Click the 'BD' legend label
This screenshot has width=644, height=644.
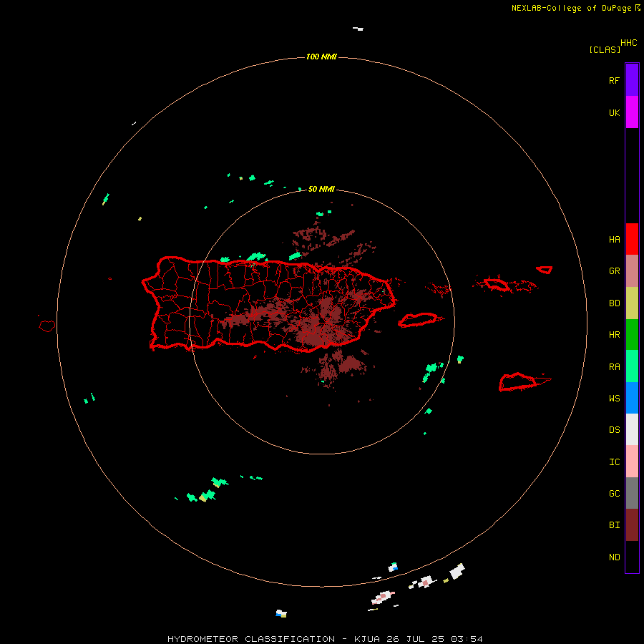[615, 303]
